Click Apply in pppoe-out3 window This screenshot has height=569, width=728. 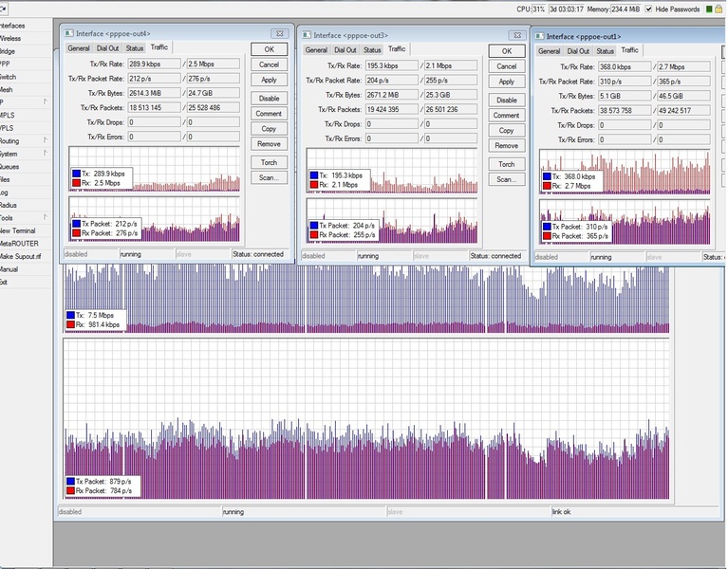click(x=507, y=82)
